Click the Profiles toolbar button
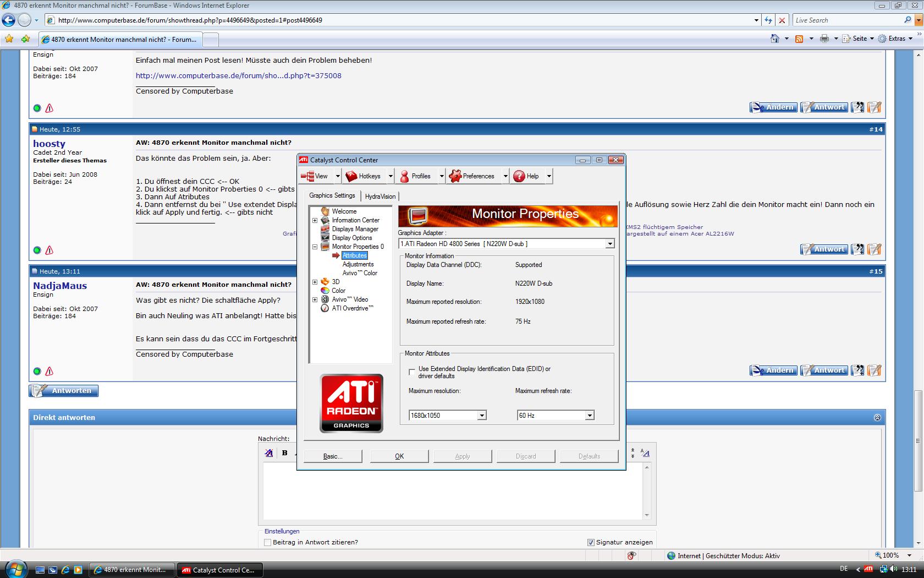Image resolution: width=924 pixels, height=578 pixels. [416, 176]
